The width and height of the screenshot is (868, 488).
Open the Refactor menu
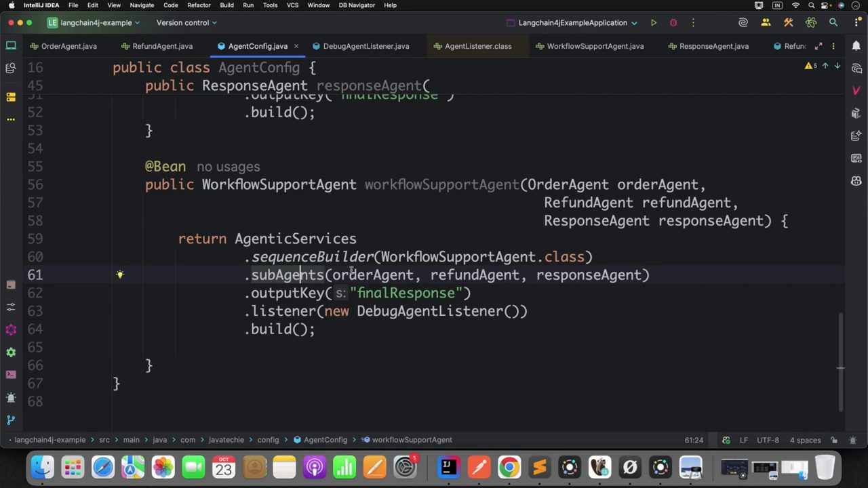click(199, 5)
